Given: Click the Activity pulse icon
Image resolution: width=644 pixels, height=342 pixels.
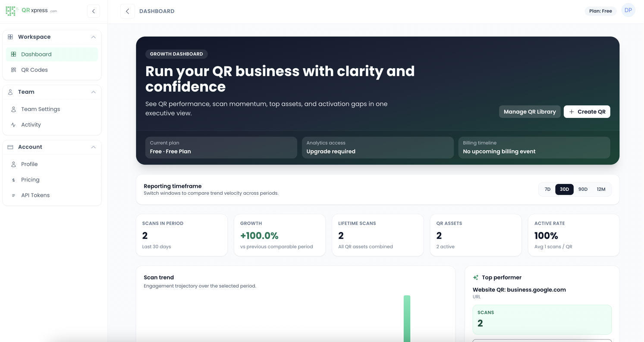Looking at the screenshot, I should [x=13, y=125].
